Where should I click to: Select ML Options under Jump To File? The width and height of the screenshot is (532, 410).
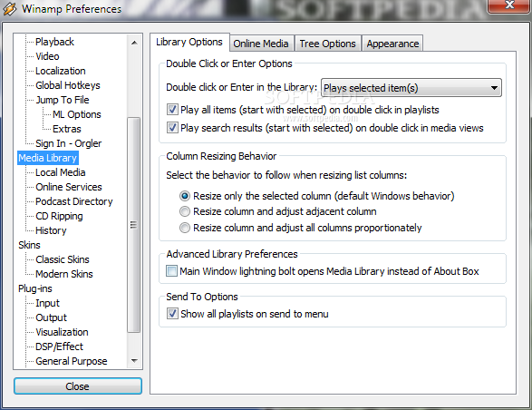coord(77,114)
